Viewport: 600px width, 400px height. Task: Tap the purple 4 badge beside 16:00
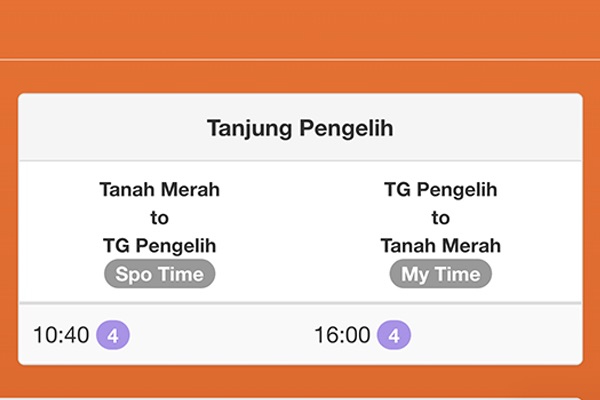point(394,335)
